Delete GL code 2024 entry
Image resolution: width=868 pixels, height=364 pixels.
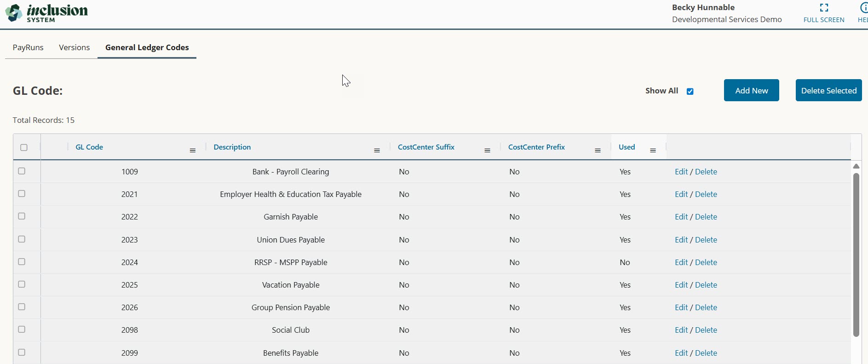pos(706,262)
